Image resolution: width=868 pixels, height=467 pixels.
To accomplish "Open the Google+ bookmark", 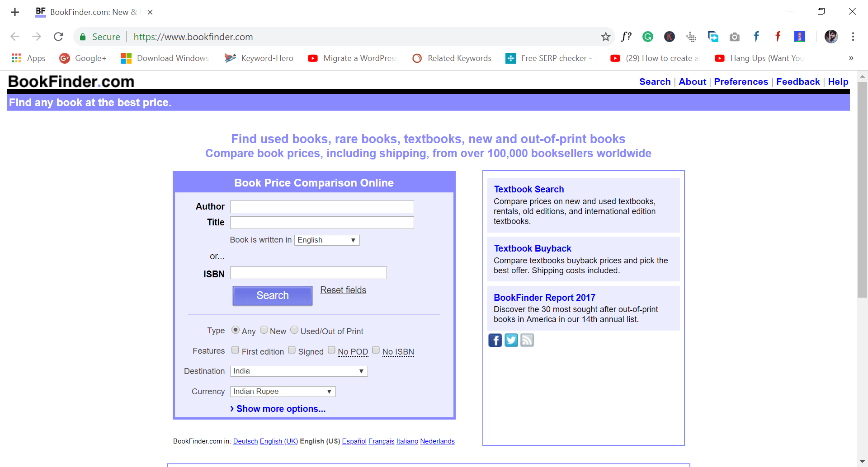I will (x=83, y=58).
